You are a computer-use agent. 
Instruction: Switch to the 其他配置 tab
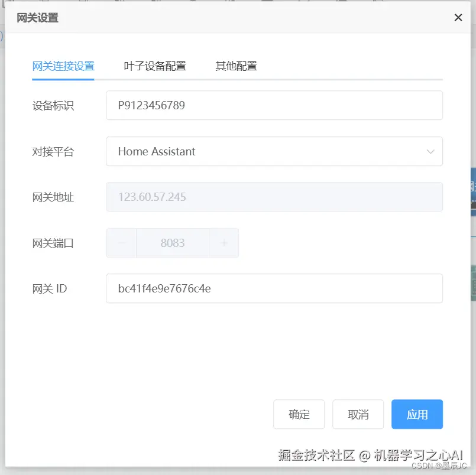236,66
